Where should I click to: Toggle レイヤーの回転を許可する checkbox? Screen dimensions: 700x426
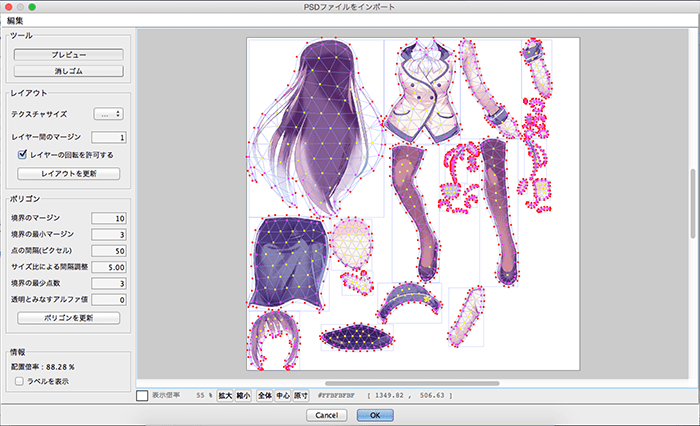click(24, 155)
